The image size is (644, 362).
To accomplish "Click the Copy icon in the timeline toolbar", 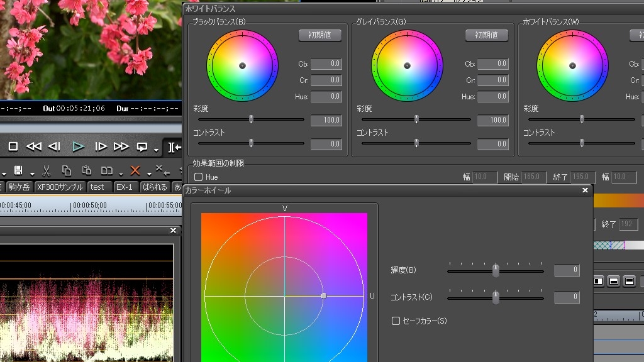I will [67, 170].
